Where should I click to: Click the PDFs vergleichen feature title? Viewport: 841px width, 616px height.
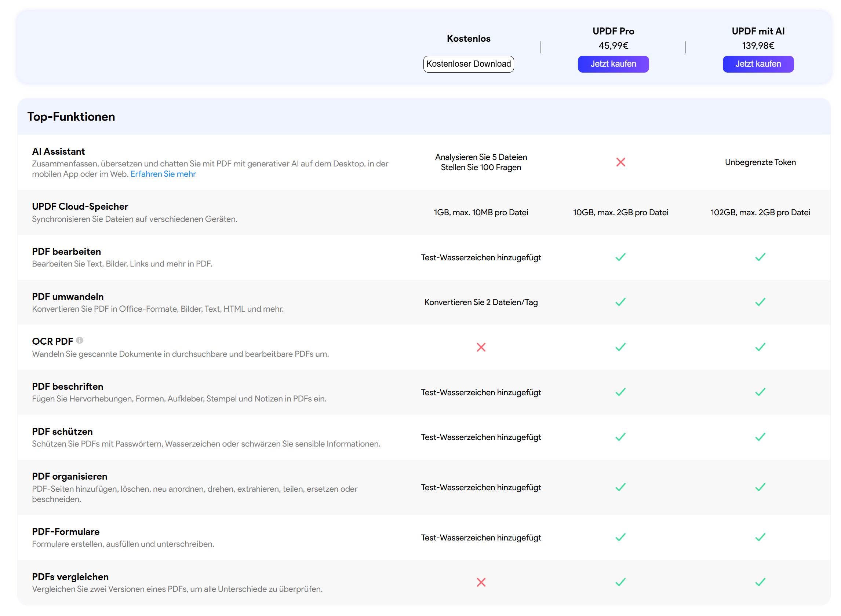coord(70,576)
